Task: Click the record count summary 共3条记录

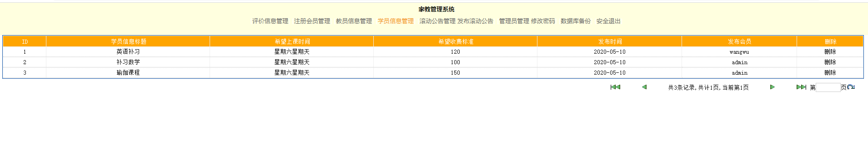Action: [x=682, y=87]
